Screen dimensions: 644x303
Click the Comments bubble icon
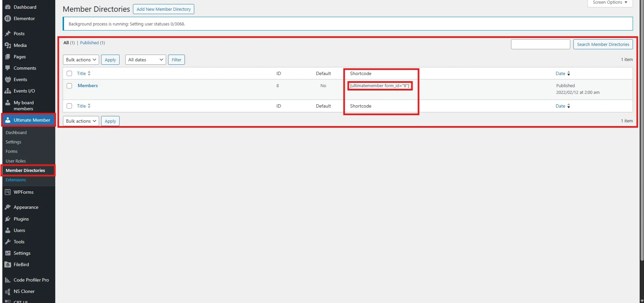pyautogui.click(x=8, y=68)
